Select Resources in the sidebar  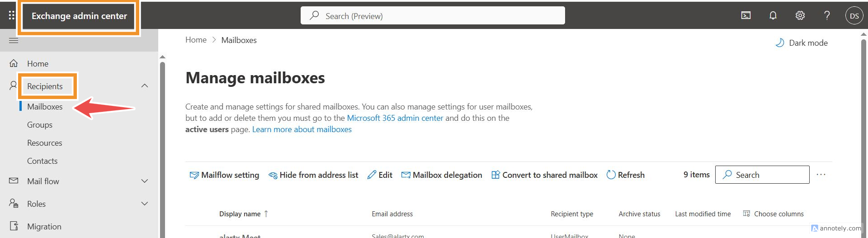[45, 143]
